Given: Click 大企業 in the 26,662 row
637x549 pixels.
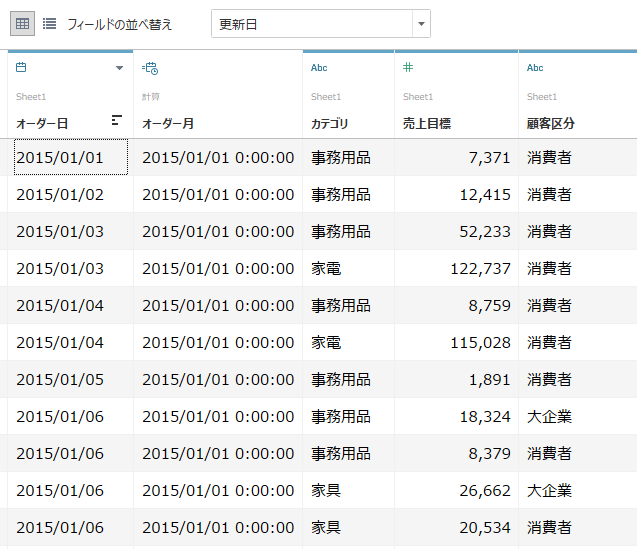Looking at the screenshot, I should coord(549,490).
